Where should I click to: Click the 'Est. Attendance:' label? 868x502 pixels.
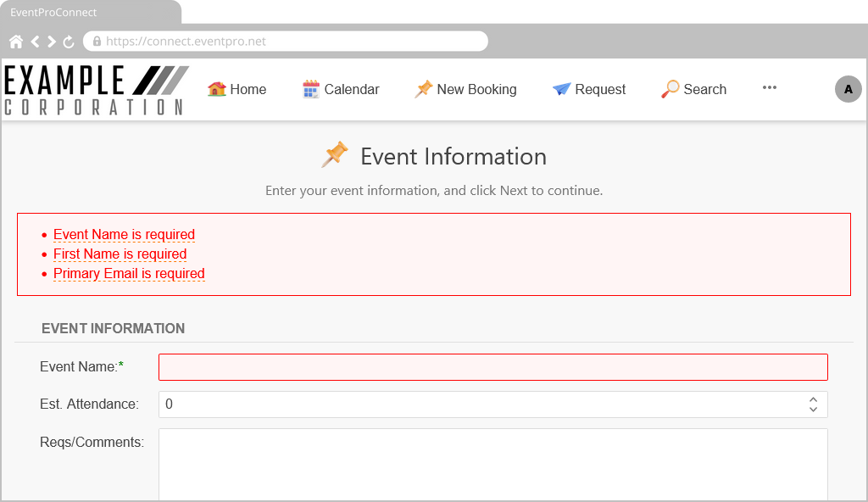point(89,404)
